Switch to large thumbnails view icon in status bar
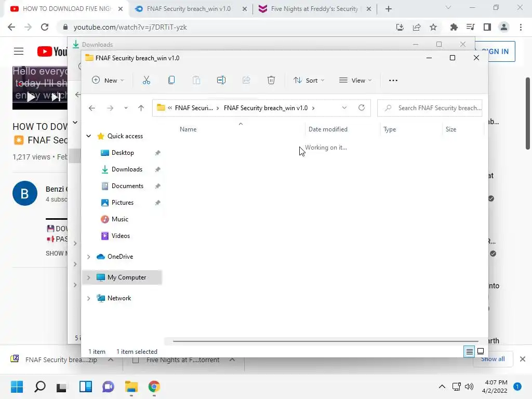Screen dimensions: 532x399 click(x=481, y=352)
